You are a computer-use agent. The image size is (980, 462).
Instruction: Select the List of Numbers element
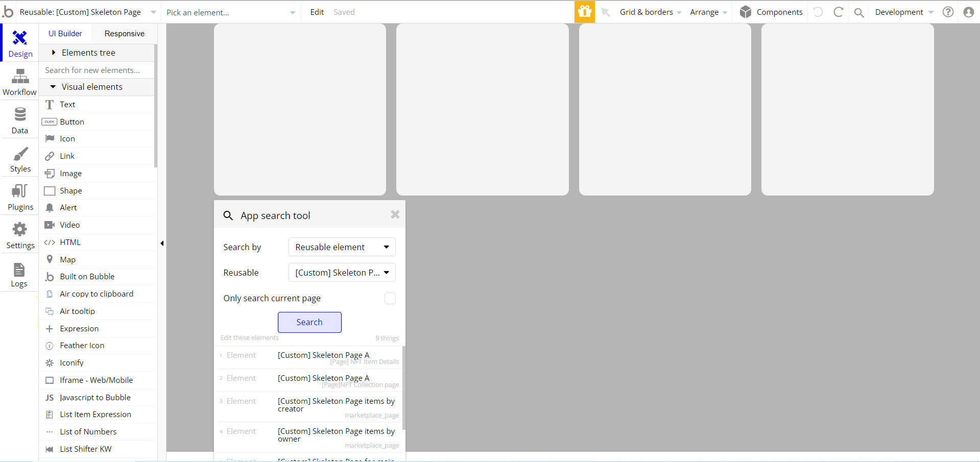coord(97,432)
